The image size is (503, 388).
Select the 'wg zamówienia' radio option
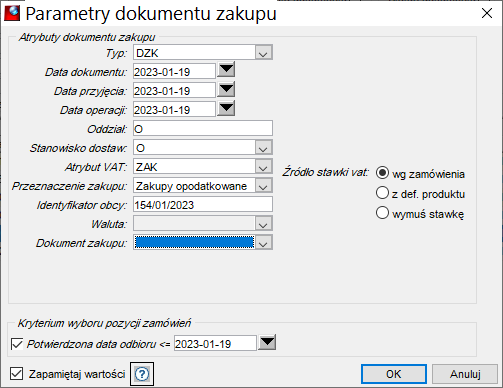pyautogui.click(x=382, y=173)
